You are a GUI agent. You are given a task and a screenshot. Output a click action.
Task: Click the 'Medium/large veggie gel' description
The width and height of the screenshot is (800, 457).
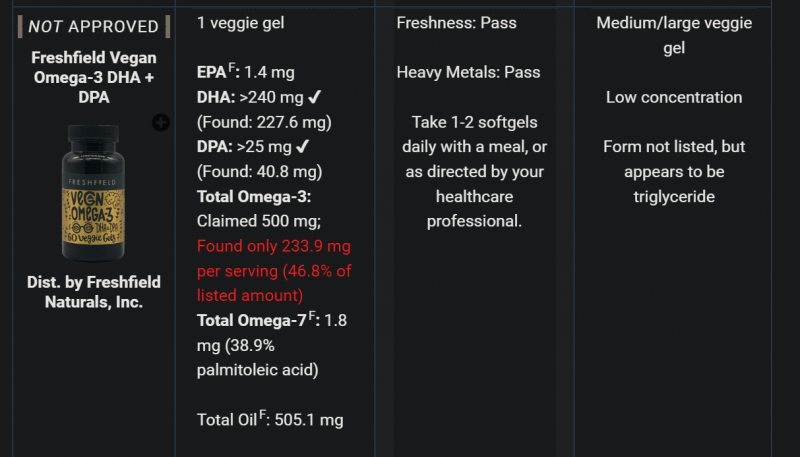click(x=673, y=35)
